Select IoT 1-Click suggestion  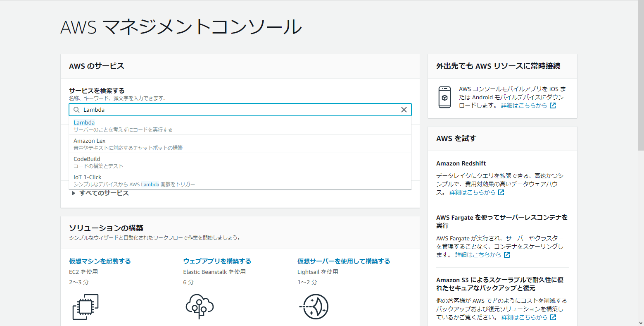[240, 180]
